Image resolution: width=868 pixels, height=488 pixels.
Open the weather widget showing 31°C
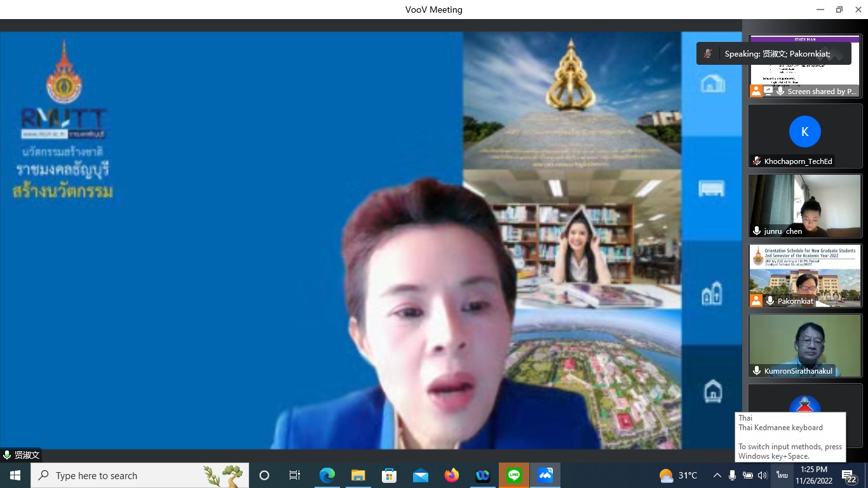tap(678, 475)
